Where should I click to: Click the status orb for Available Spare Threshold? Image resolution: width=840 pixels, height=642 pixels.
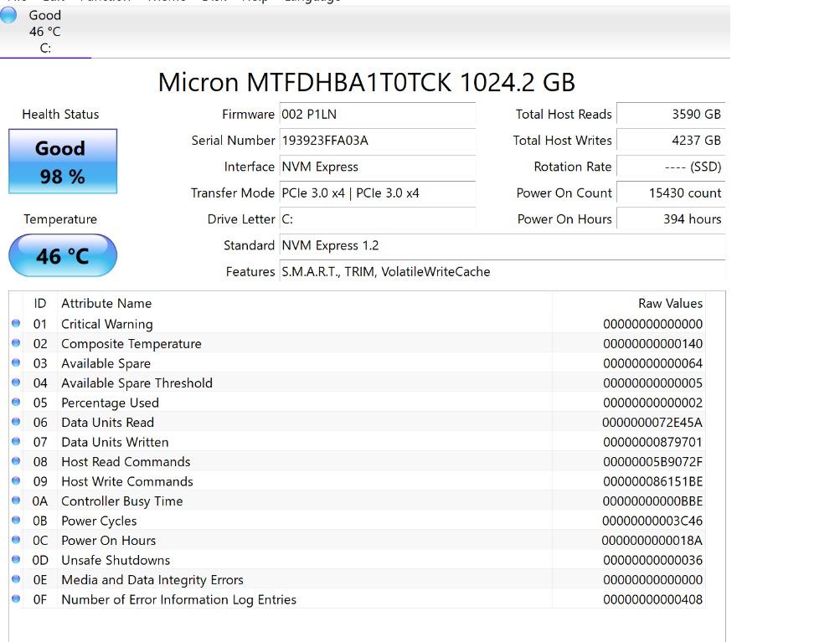click(x=16, y=383)
